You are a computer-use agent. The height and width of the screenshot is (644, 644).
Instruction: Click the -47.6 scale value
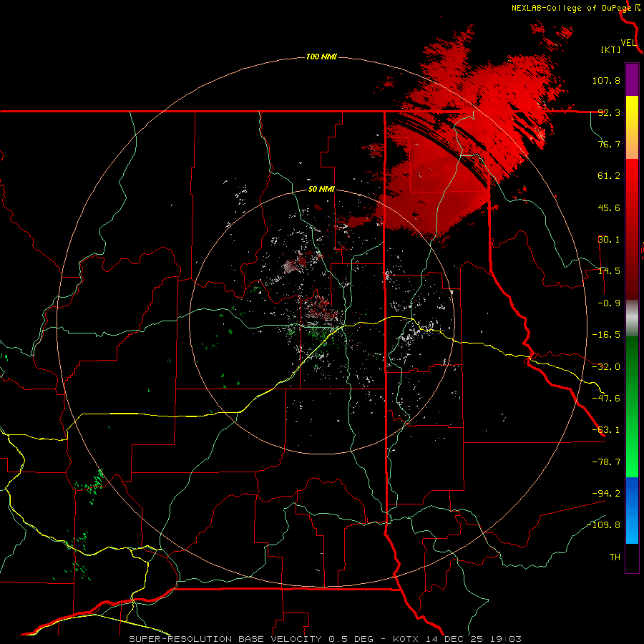coord(606,399)
